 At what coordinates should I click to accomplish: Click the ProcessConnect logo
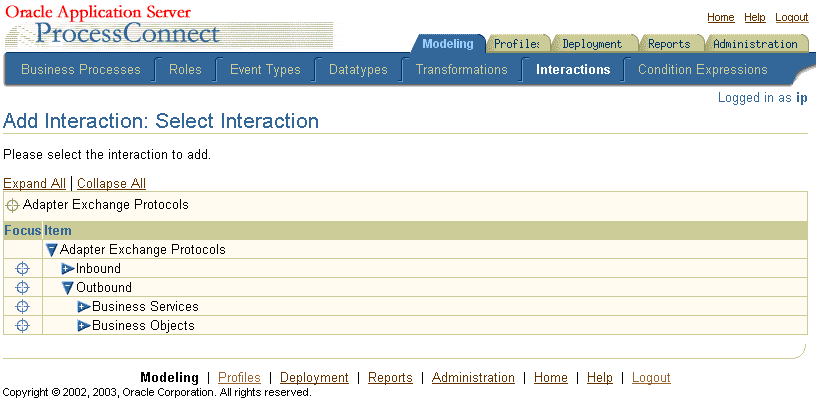click(x=128, y=34)
